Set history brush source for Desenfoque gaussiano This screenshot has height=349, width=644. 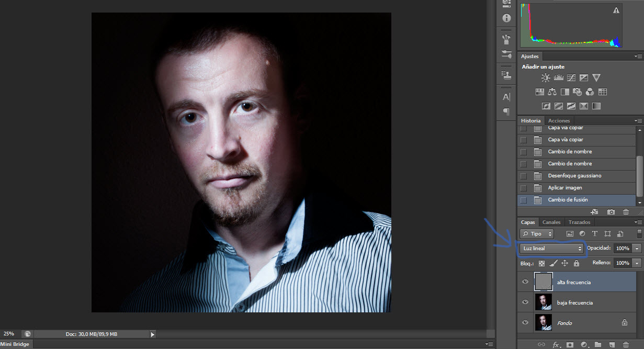(524, 176)
